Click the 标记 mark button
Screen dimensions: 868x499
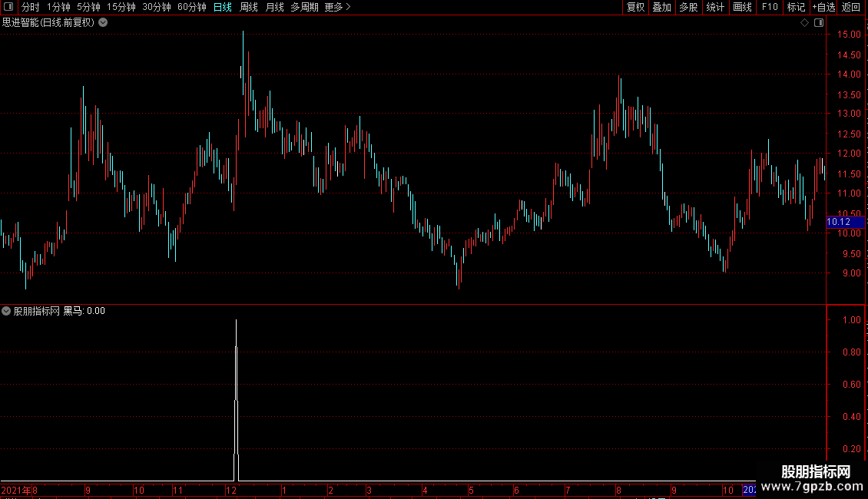pos(796,7)
